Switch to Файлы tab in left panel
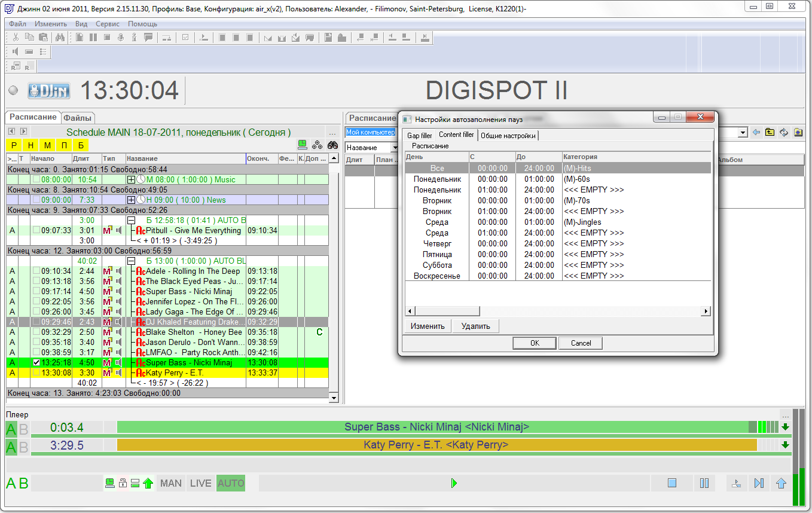The height and width of the screenshot is (513, 812). [79, 118]
